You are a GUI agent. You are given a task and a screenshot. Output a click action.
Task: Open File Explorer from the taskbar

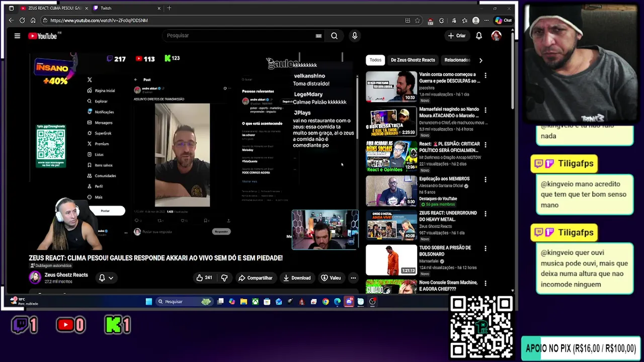click(x=244, y=302)
